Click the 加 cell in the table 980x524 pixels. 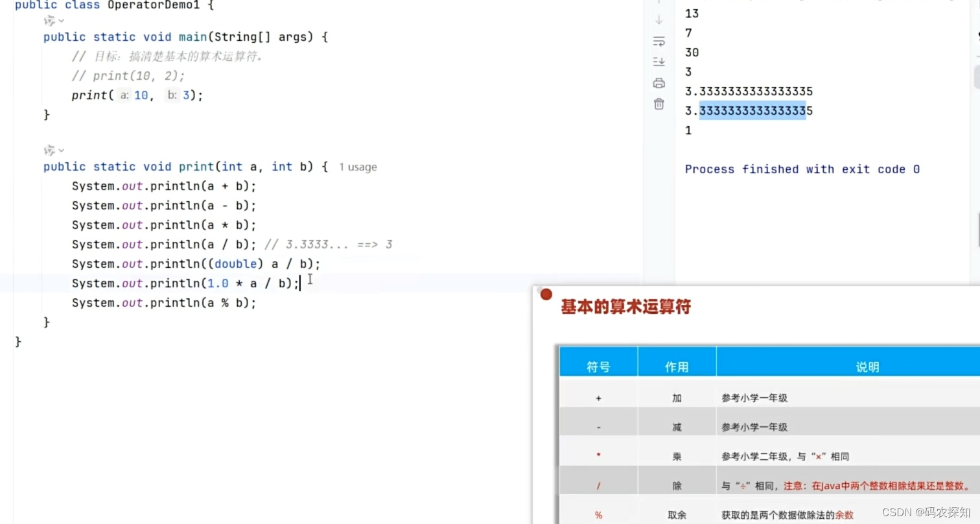677,398
